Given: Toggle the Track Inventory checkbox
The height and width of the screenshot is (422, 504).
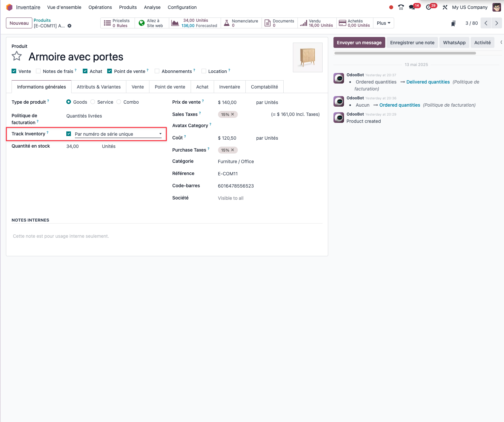Looking at the screenshot, I should point(69,134).
